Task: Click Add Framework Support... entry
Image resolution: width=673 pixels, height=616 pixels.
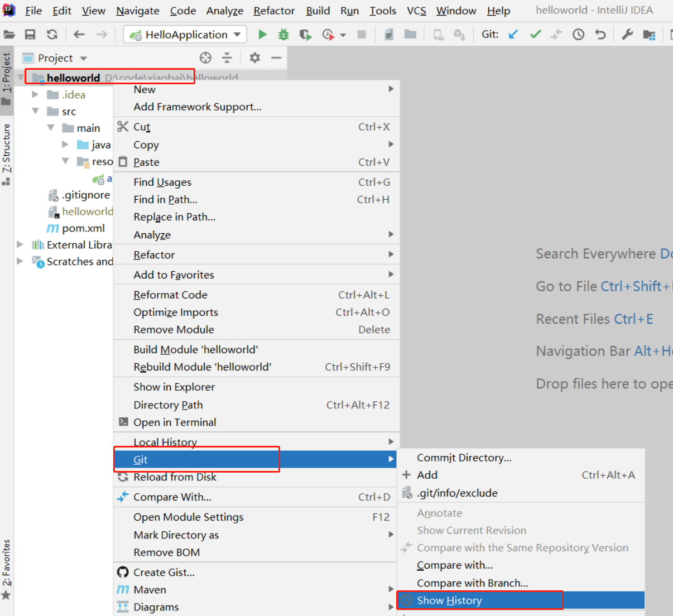Action: click(x=257, y=107)
